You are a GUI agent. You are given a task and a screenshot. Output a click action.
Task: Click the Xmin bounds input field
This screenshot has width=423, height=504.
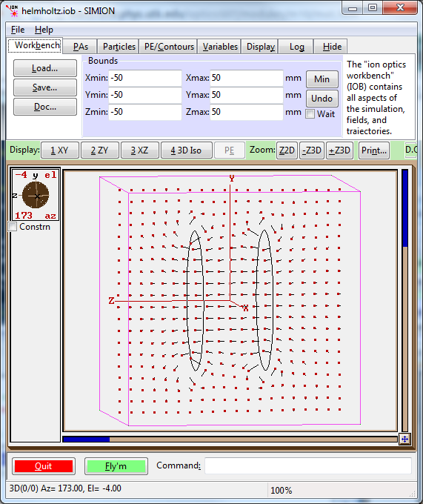pyautogui.click(x=145, y=78)
